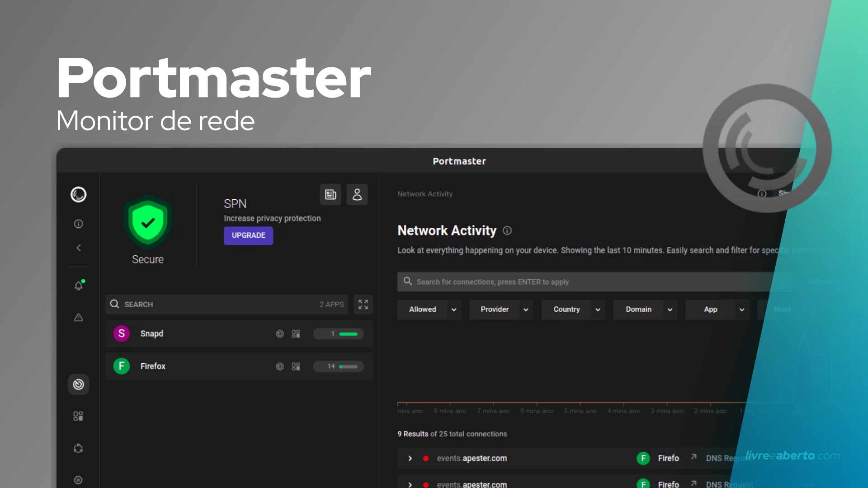Collapse the sidebar with the chevron icon
Viewport: 868px width, 488px height.
click(78, 248)
